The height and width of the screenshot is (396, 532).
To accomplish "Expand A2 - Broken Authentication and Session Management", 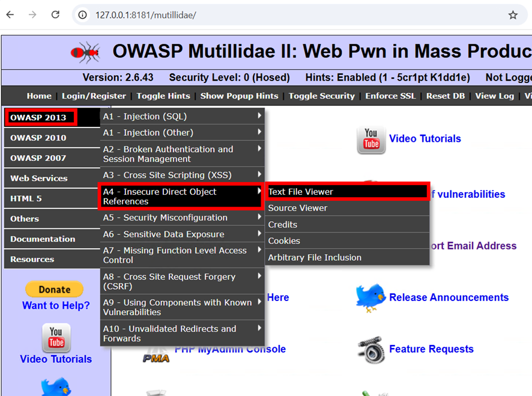I will pyautogui.click(x=182, y=154).
